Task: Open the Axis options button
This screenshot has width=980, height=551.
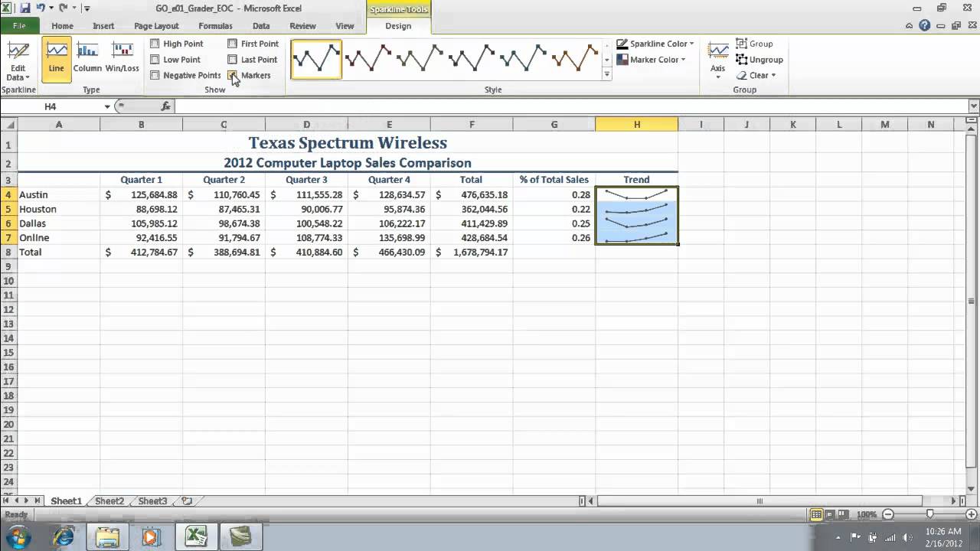Action: tap(717, 60)
